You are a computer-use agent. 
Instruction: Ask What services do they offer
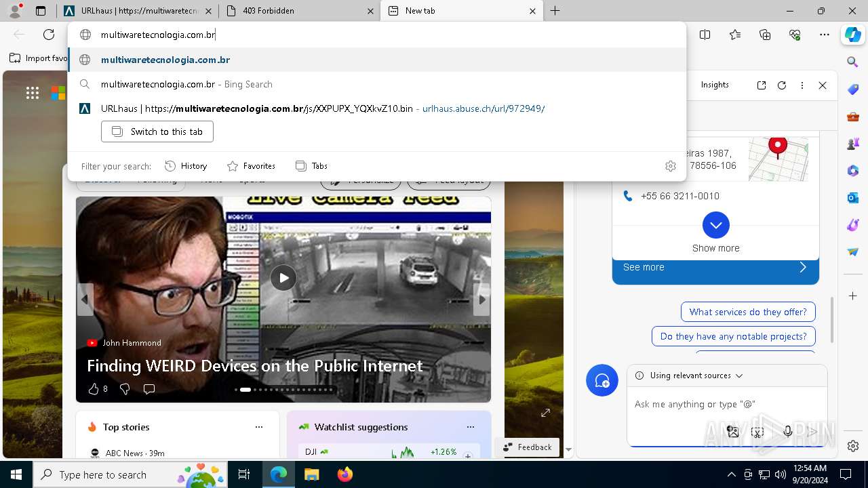tap(748, 312)
